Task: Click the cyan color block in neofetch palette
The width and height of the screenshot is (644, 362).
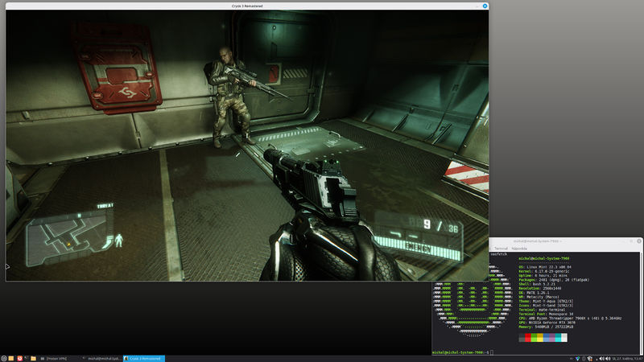Action: pyautogui.click(x=558, y=337)
